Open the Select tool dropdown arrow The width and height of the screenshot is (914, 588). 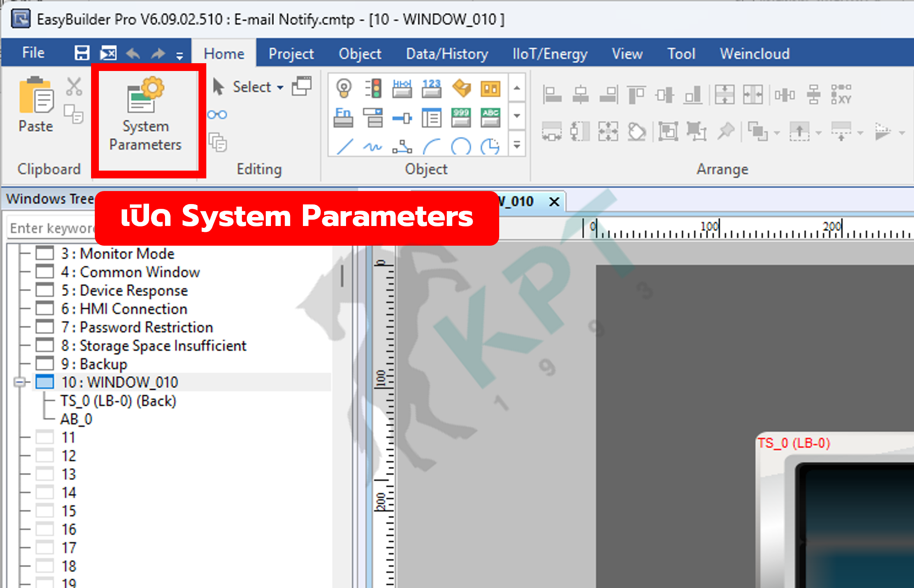(x=280, y=87)
